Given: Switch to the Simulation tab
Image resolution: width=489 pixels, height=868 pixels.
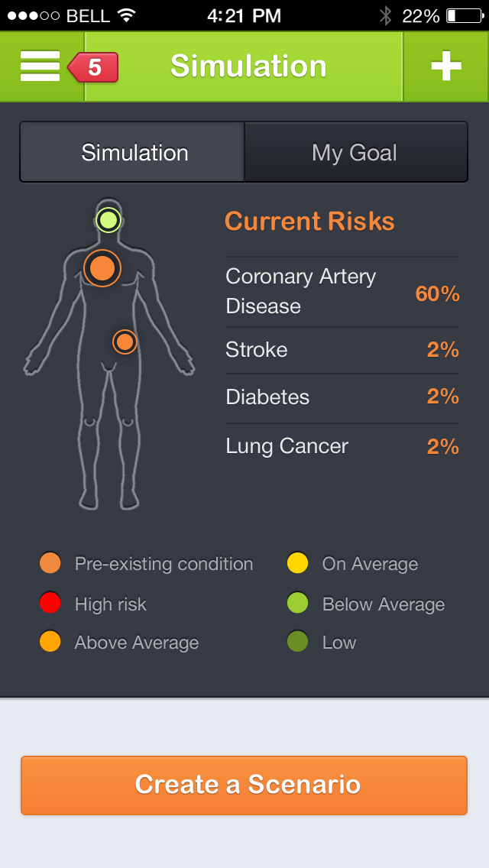Looking at the screenshot, I should click(134, 152).
